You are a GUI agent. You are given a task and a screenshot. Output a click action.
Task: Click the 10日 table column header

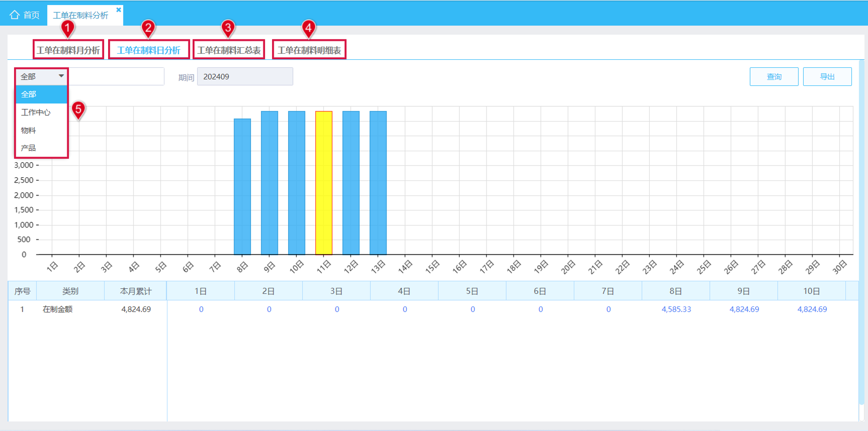812,291
